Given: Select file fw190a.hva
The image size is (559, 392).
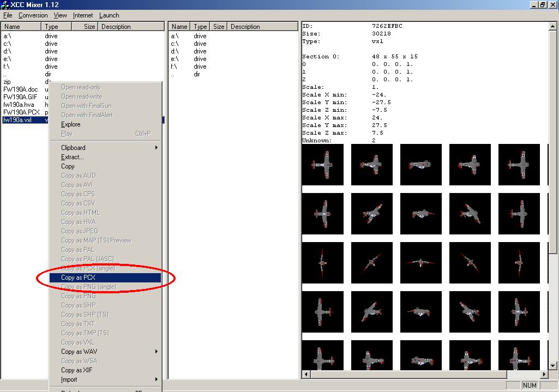Looking at the screenshot, I should [19, 105].
